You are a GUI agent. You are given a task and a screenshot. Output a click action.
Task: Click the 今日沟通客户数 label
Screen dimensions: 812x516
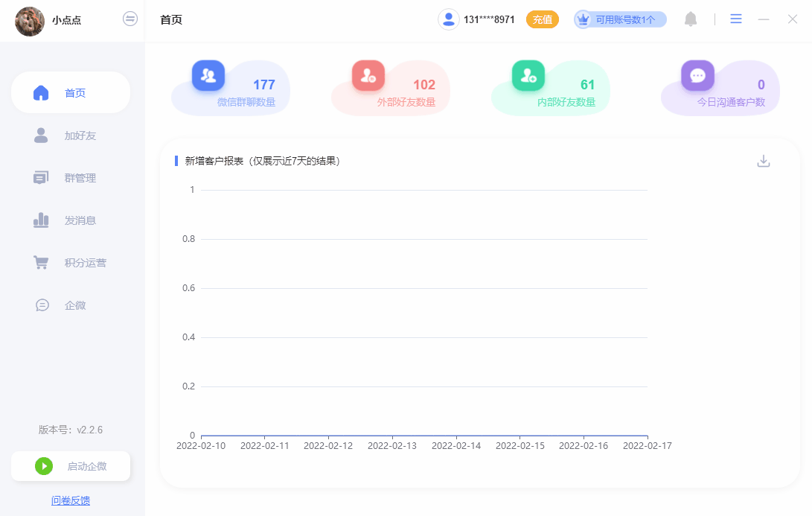[731, 102]
